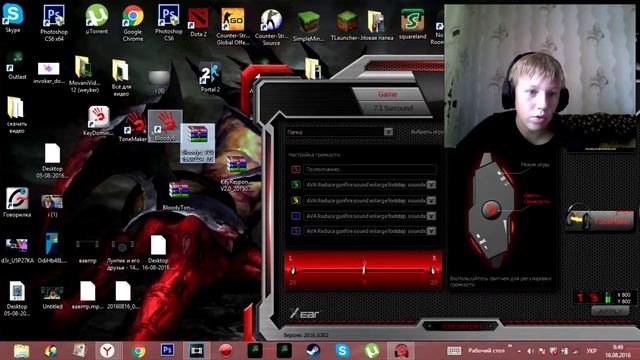Switch to the 7.1 Surround tab
640x360 pixels.
[x=393, y=108]
